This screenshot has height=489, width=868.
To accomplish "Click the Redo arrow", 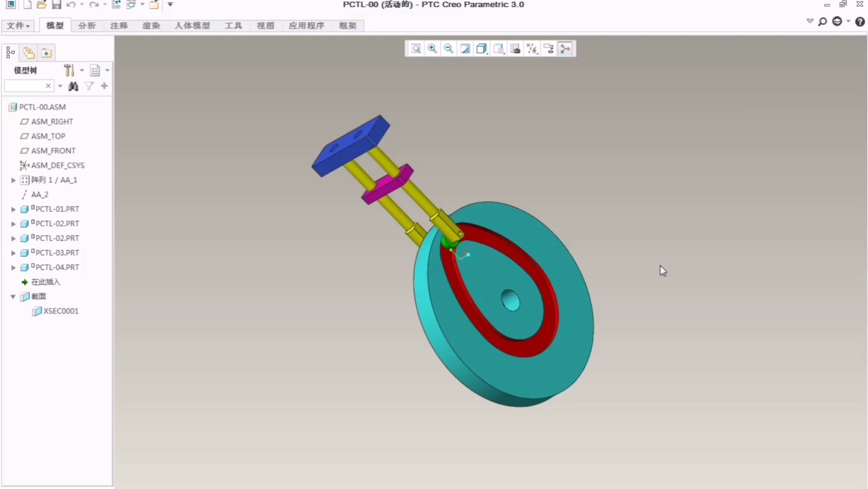I will pos(94,5).
